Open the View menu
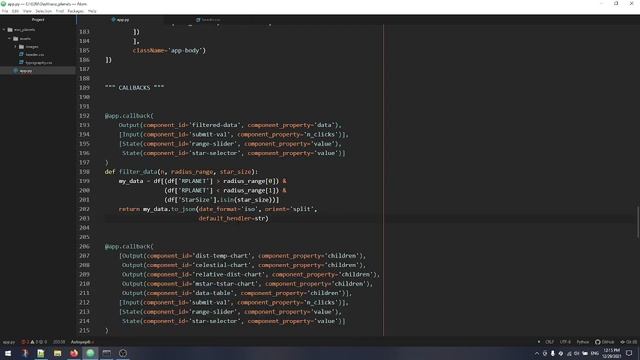 27,11
